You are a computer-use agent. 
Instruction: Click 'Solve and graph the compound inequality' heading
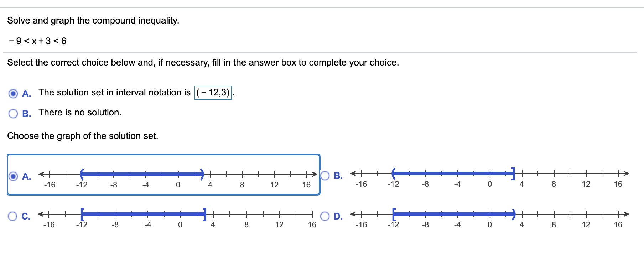[93, 21]
